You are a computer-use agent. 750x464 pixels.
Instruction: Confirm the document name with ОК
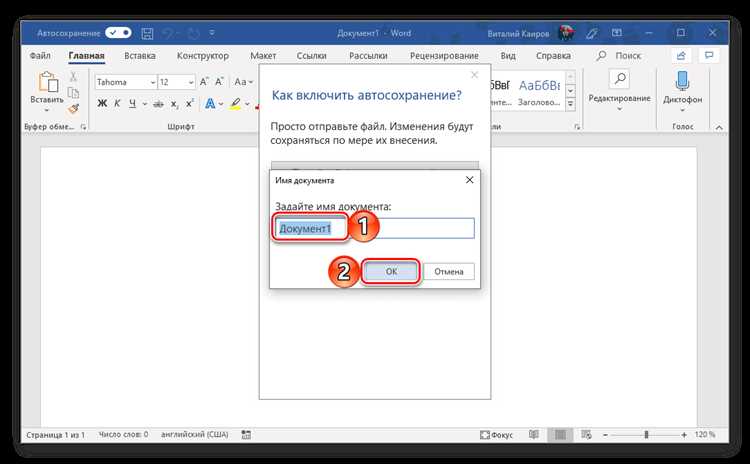pos(391,272)
